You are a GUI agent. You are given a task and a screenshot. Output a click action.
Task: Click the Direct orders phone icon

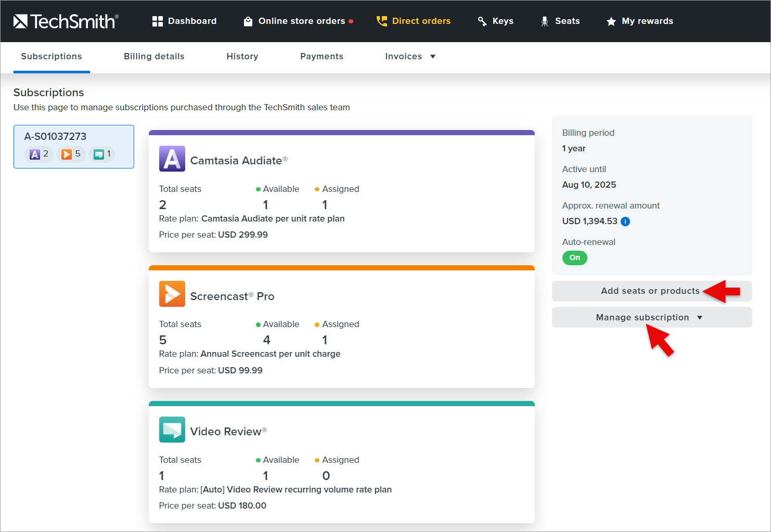(x=382, y=21)
